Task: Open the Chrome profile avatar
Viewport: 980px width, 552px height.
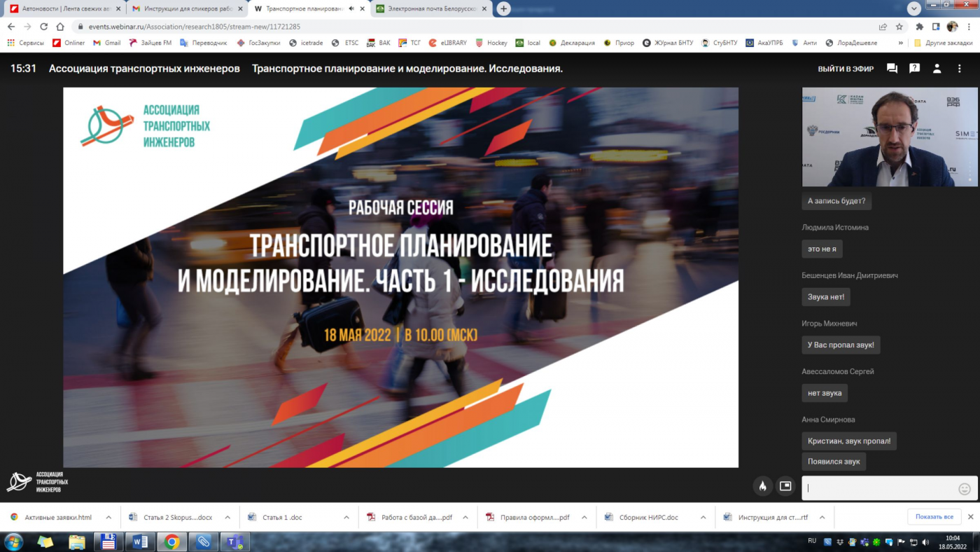Action: [x=952, y=27]
